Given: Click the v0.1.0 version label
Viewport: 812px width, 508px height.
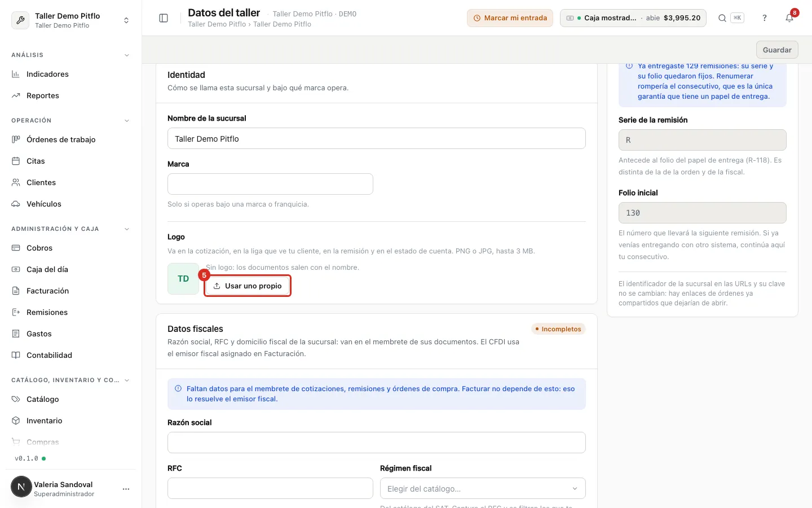Looking at the screenshot, I should pos(27,458).
